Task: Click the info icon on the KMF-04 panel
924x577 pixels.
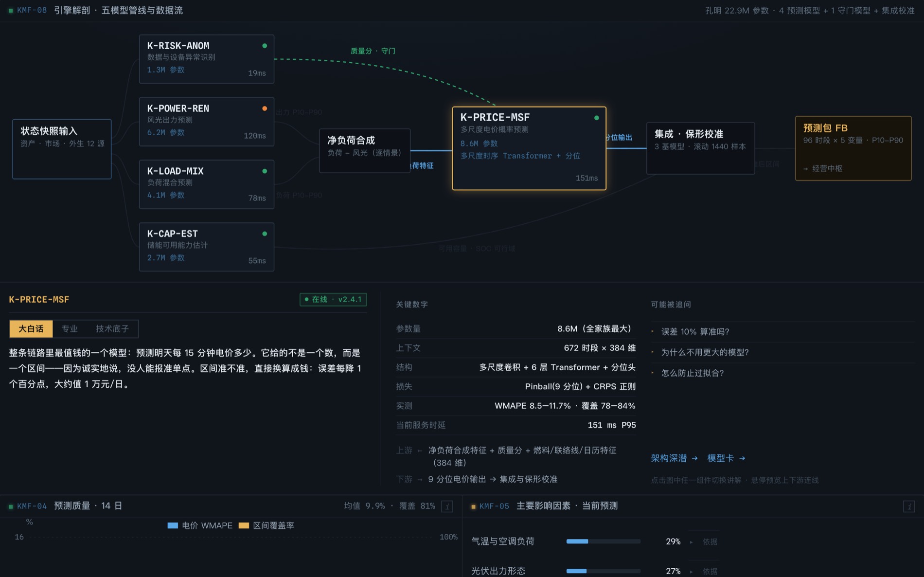Action: point(447,506)
